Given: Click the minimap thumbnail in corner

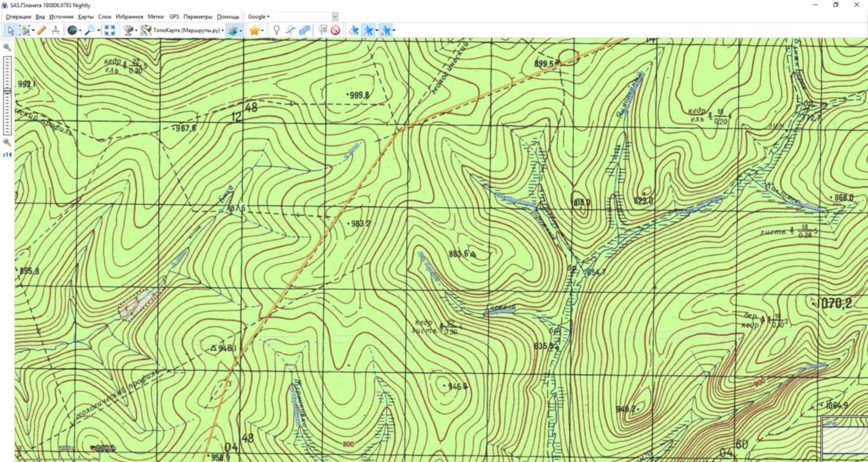Looking at the screenshot, I should [844, 439].
